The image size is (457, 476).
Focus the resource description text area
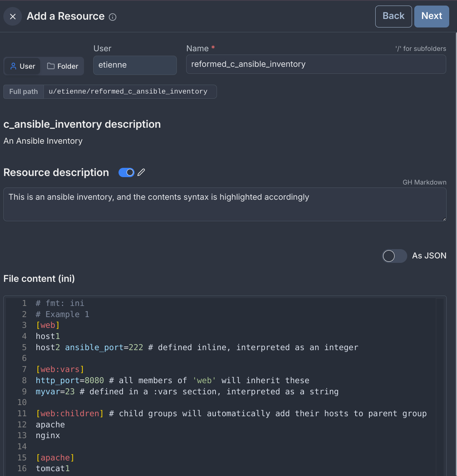(225, 205)
